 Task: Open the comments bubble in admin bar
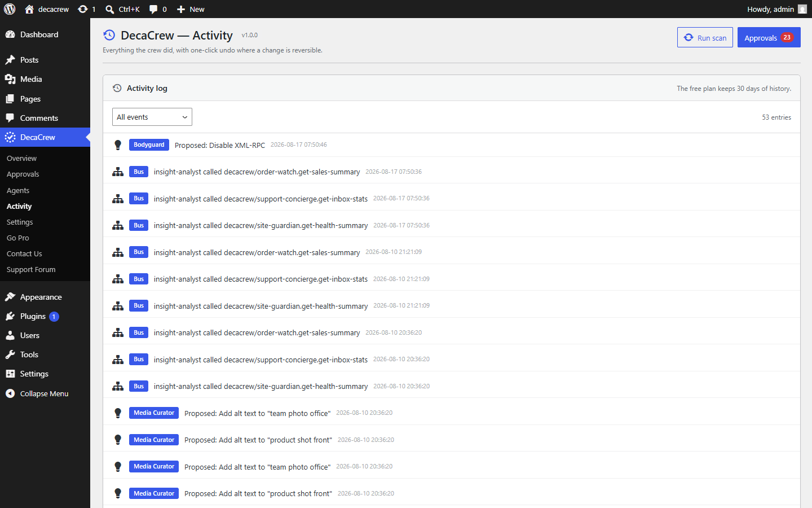[158, 9]
